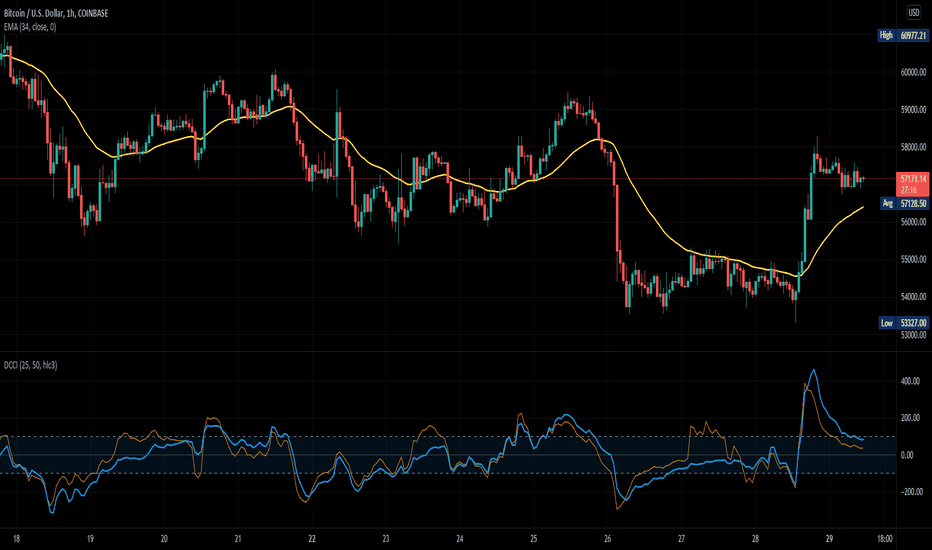Click the right end of yellow EMA line

[x=863, y=207]
